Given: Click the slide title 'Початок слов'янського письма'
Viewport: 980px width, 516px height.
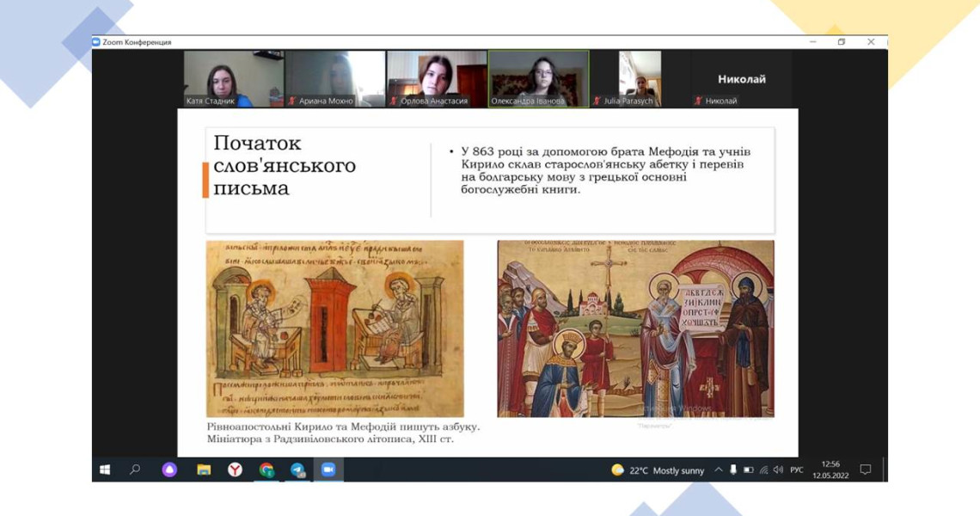Looking at the screenshot, I should tap(285, 166).
